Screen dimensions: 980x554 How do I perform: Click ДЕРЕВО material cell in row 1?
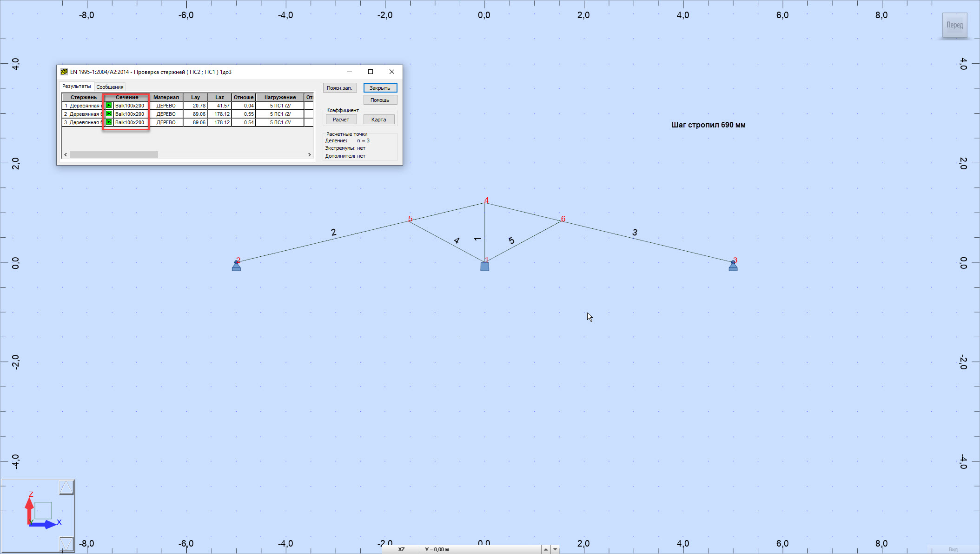coord(166,106)
